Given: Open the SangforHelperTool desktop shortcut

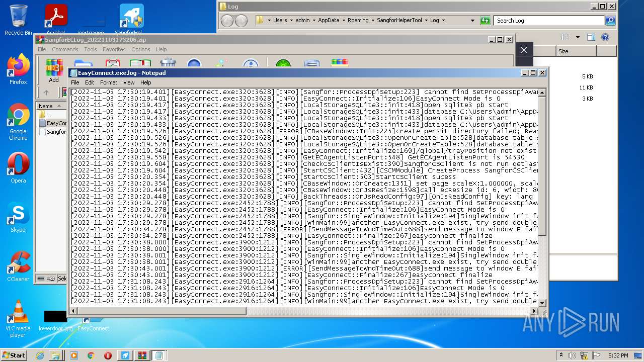Looking at the screenshot, I should point(131,20).
